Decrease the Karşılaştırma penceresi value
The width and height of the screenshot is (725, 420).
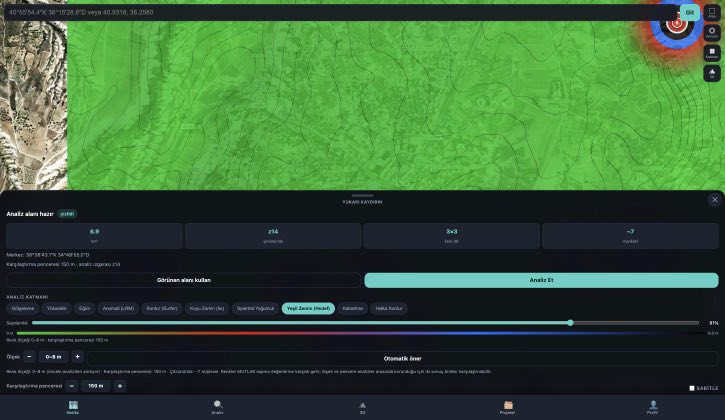tap(71, 386)
